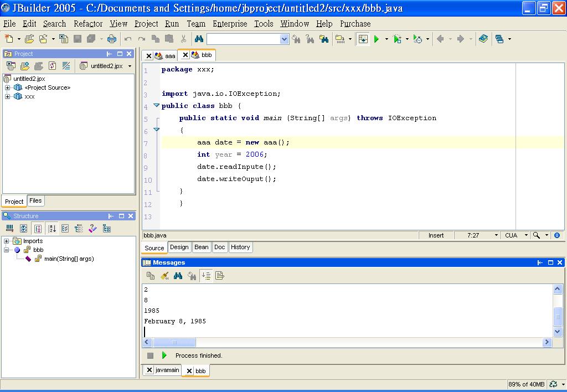Click the Messages horizontal scrollbar thumb
Image resolution: width=567 pixels, height=392 pixels.
[x=174, y=342]
